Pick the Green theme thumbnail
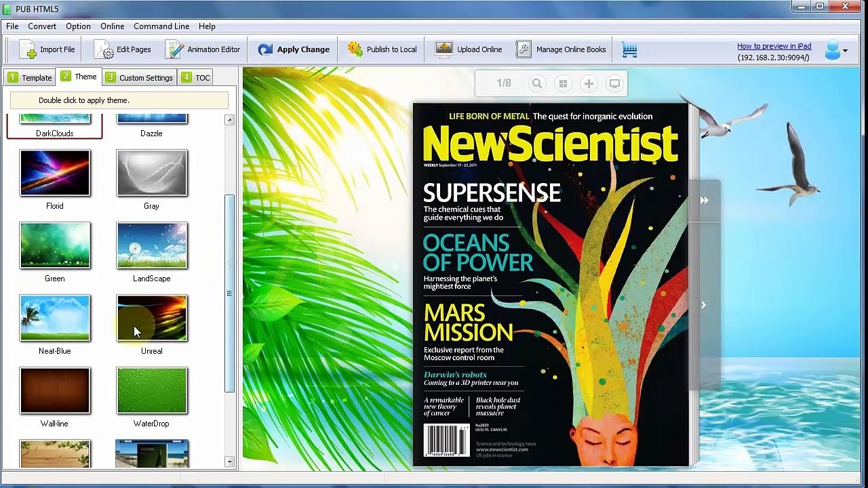This screenshot has width=868, height=488. [55, 245]
